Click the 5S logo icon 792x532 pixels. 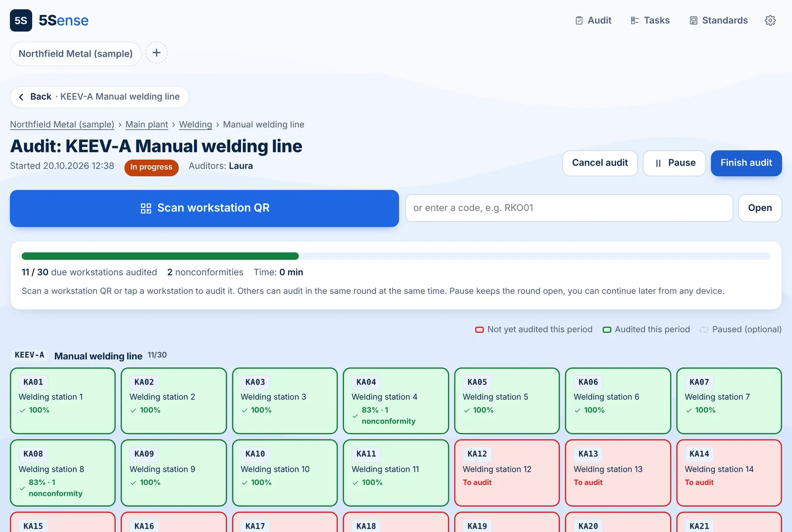click(x=21, y=20)
